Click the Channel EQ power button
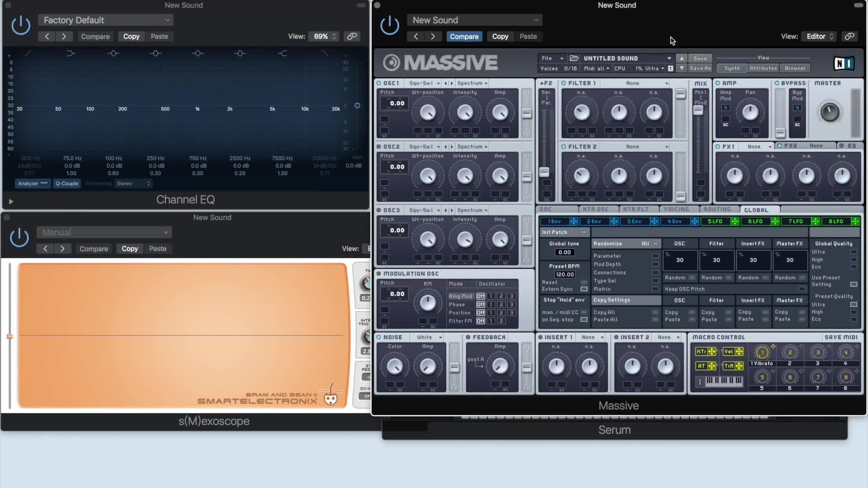 click(21, 25)
